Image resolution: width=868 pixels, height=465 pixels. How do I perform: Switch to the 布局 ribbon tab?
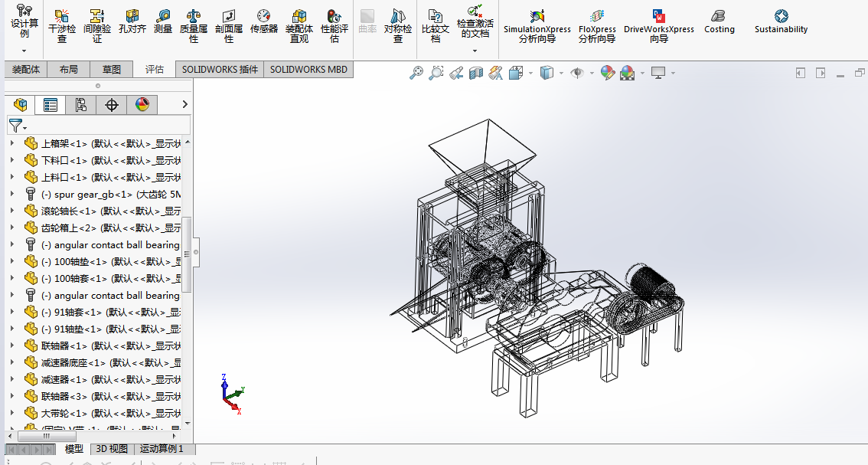[69, 69]
